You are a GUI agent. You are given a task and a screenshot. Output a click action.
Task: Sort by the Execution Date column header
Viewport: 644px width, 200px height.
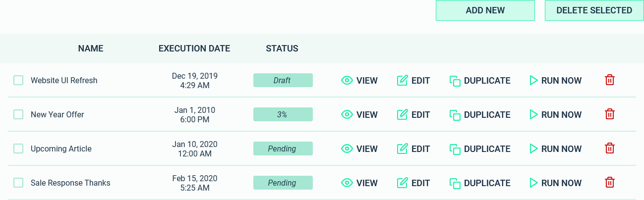tap(194, 49)
